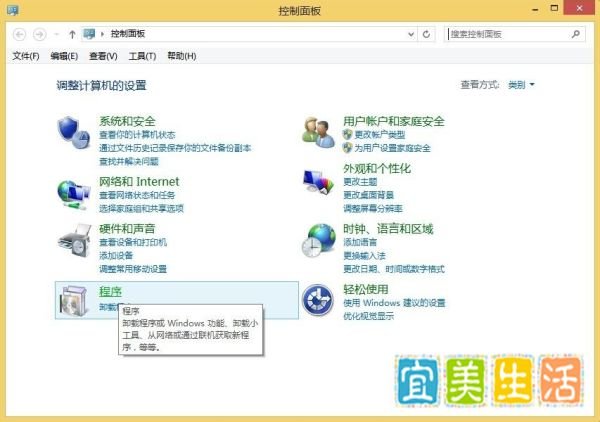Image resolution: width=600 pixels, height=422 pixels.
Task: Open the address bar history dropdown
Action: [x=411, y=34]
